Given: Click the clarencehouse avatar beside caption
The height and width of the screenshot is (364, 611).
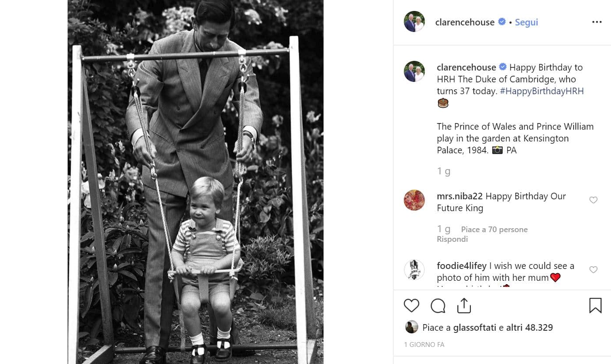Looking at the screenshot, I should (x=414, y=71).
